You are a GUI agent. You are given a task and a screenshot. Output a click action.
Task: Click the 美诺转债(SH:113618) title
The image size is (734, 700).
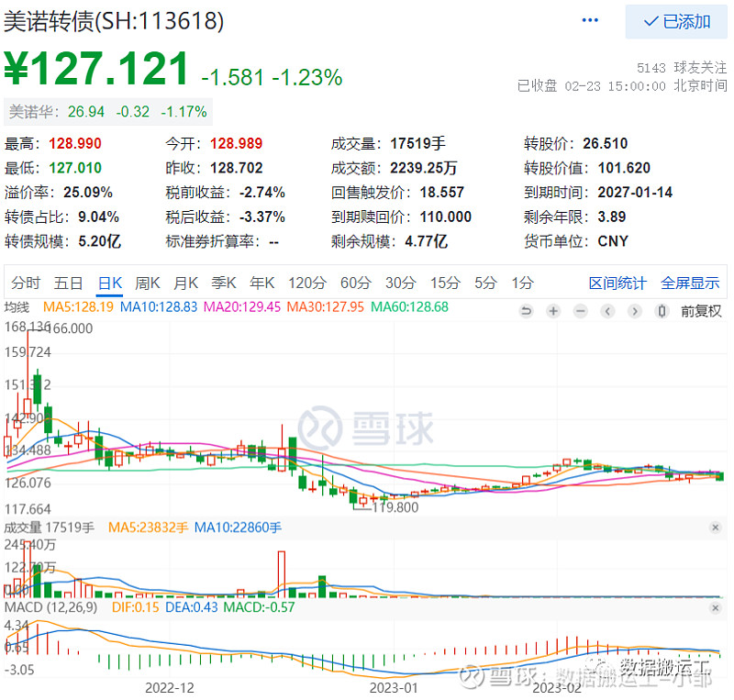click(x=114, y=21)
